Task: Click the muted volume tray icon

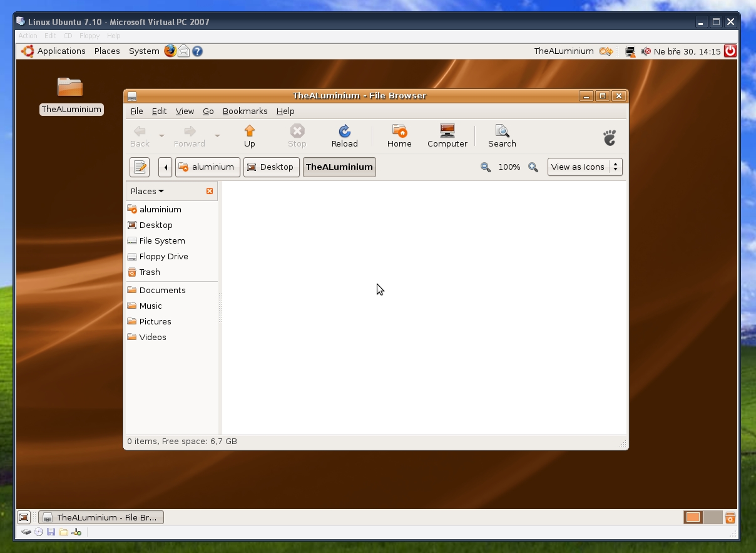Action: [646, 51]
